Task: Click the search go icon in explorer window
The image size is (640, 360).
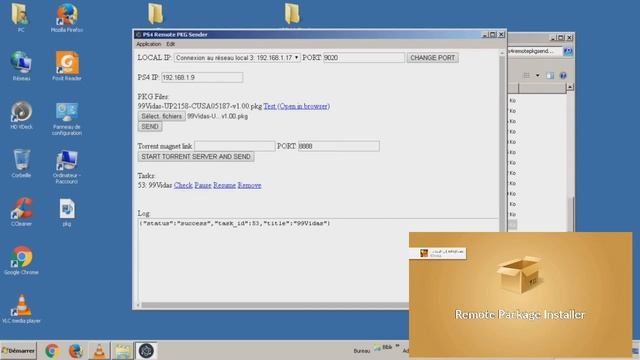Action: (x=568, y=51)
